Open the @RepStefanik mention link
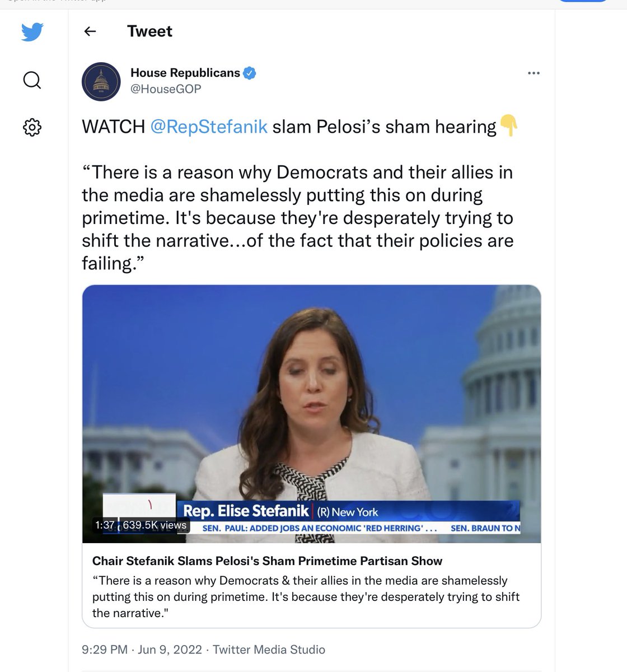The width and height of the screenshot is (627, 672). pos(209,127)
